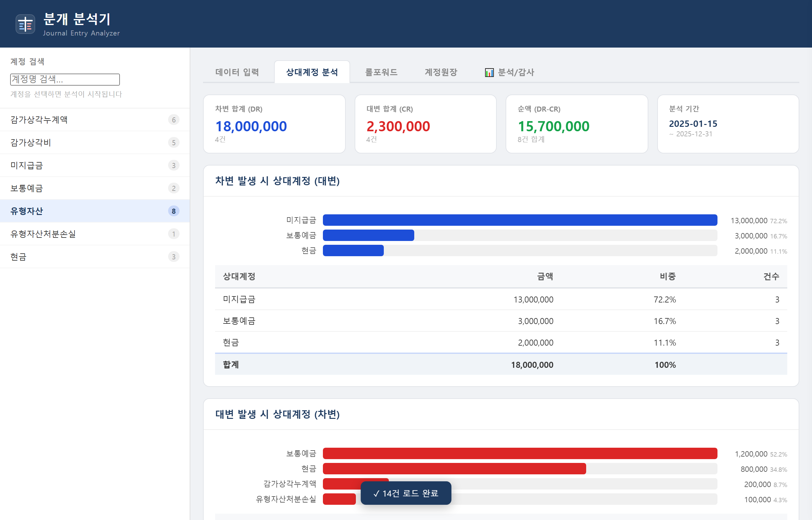Open the 계정원장 tab
Screen dimensions: 812x520
(441, 72)
